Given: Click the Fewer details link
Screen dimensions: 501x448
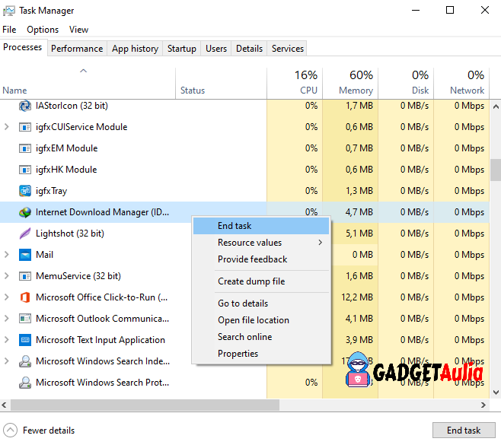Looking at the screenshot, I should (x=49, y=431).
